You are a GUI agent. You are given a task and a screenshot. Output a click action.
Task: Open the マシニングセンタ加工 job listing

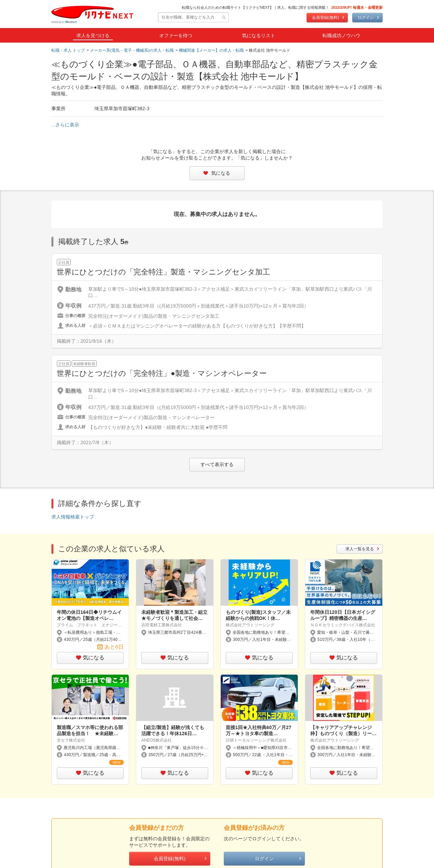163,272
